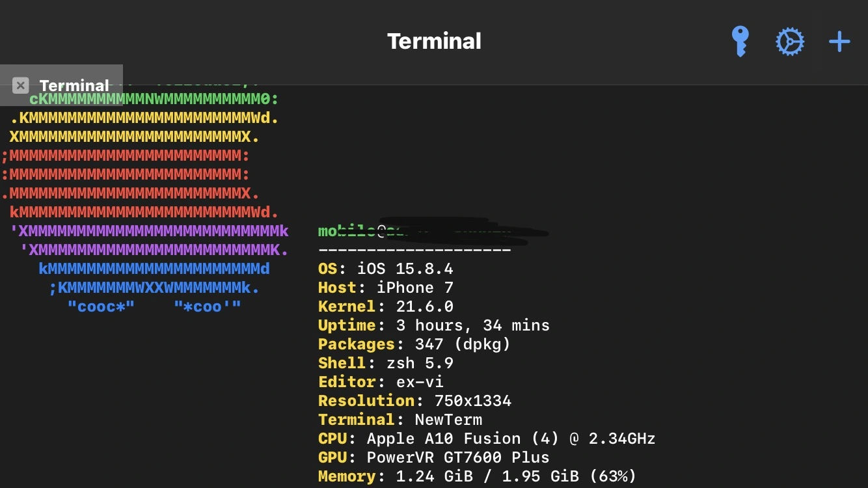This screenshot has height=488, width=868.
Task: Tap the Packages line showing 347 (dpkg)
Action: coord(414,344)
